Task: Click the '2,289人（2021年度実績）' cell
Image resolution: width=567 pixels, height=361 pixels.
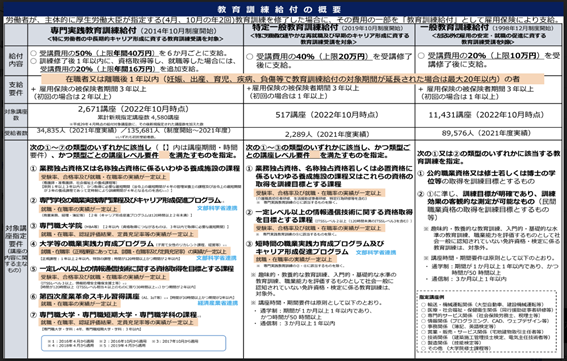Action: (x=327, y=134)
